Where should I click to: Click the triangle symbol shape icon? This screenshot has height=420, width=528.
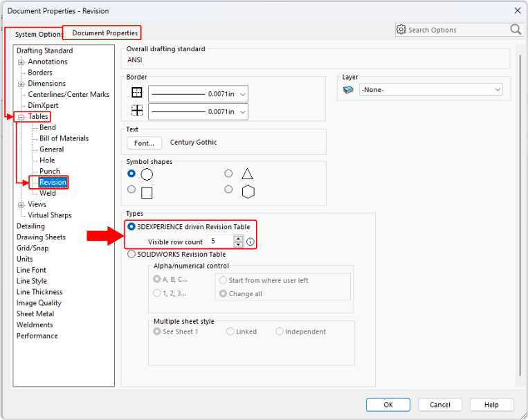point(247,174)
